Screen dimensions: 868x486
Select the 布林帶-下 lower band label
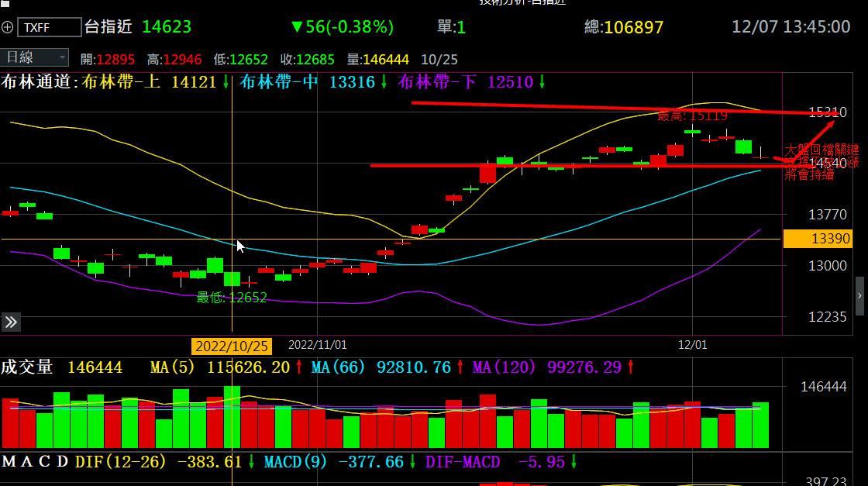click(x=438, y=81)
